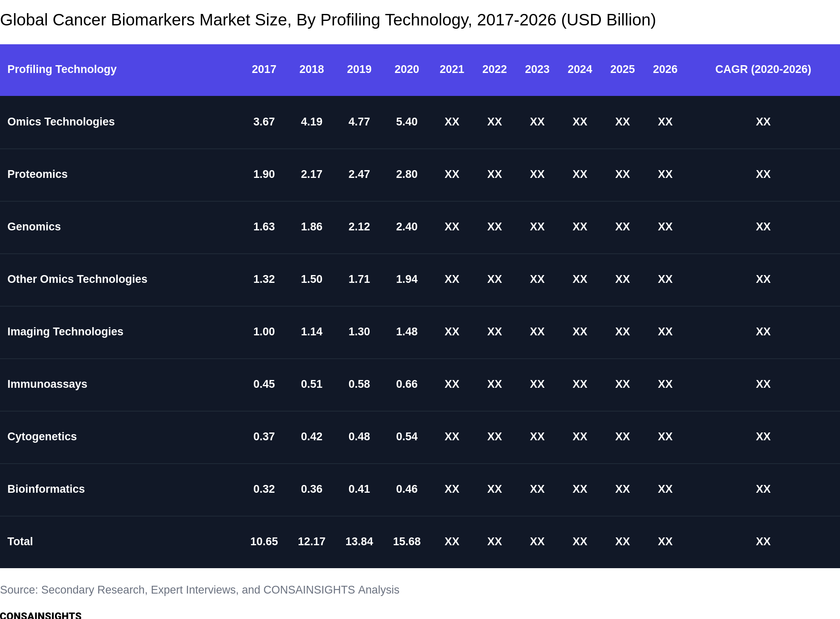Select Cytogenetics 2018 value 0.42

(312, 437)
